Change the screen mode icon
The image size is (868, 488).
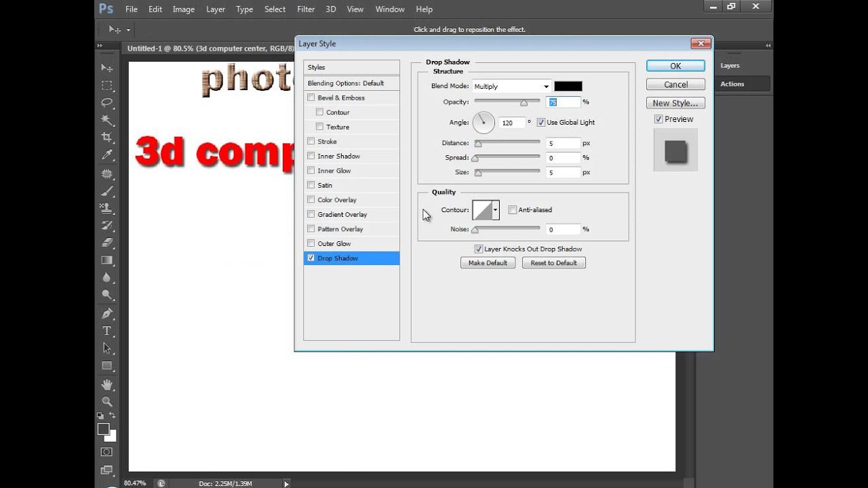click(x=107, y=470)
